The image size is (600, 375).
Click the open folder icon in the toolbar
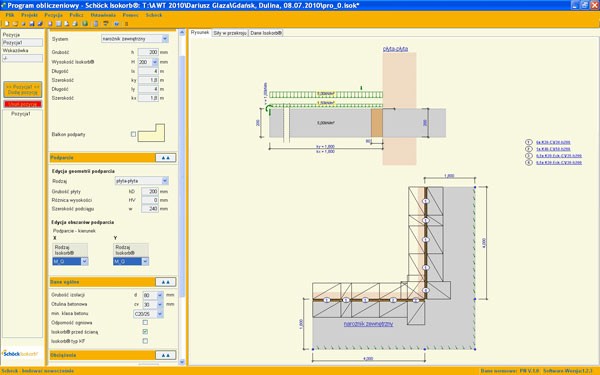(15, 24)
